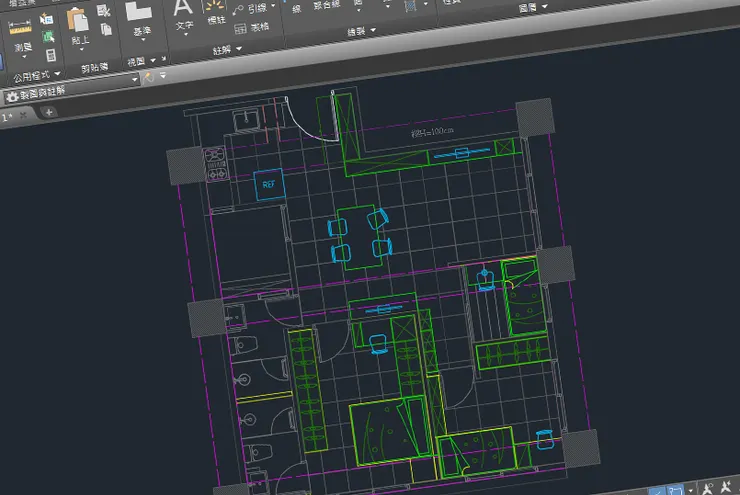Viewport: 740px width, 495px height.
Task: Select the Measure (測量) ruler tool
Action: (20, 27)
